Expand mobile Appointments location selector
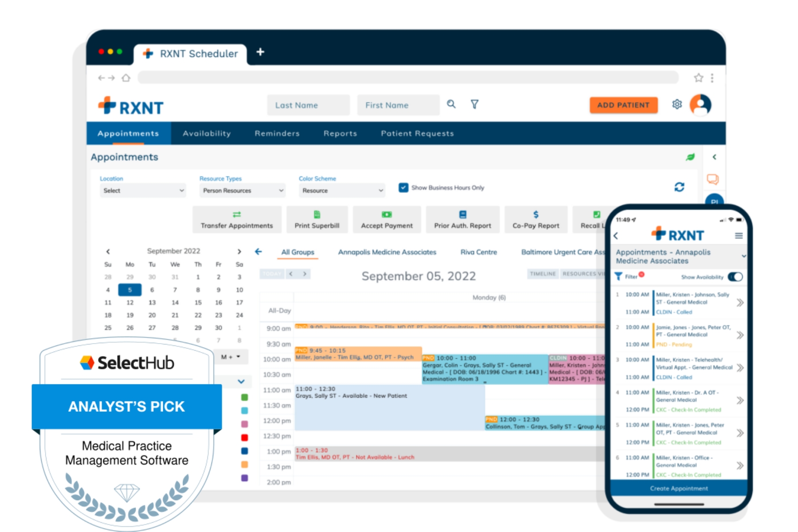The height and width of the screenshot is (532, 798). coord(743,256)
